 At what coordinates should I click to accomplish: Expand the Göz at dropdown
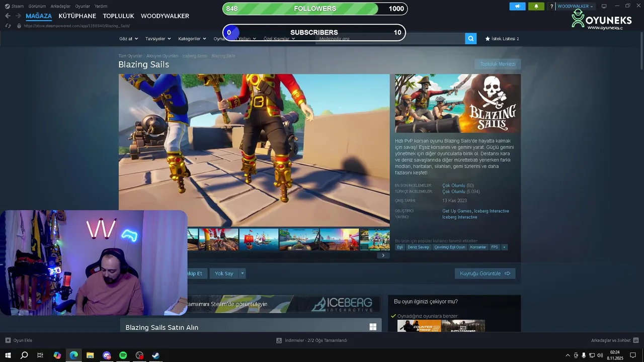coord(128,39)
